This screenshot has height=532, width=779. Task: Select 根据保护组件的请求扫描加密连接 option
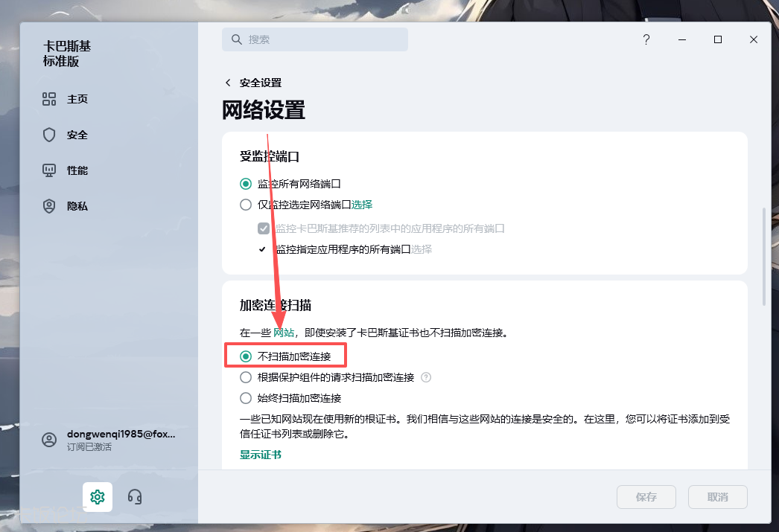click(246, 377)
